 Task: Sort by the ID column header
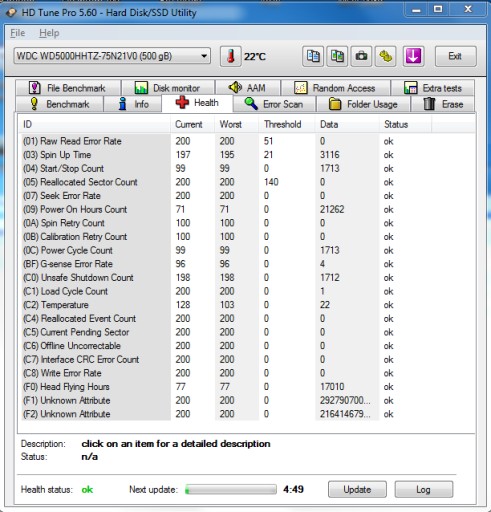94,124
